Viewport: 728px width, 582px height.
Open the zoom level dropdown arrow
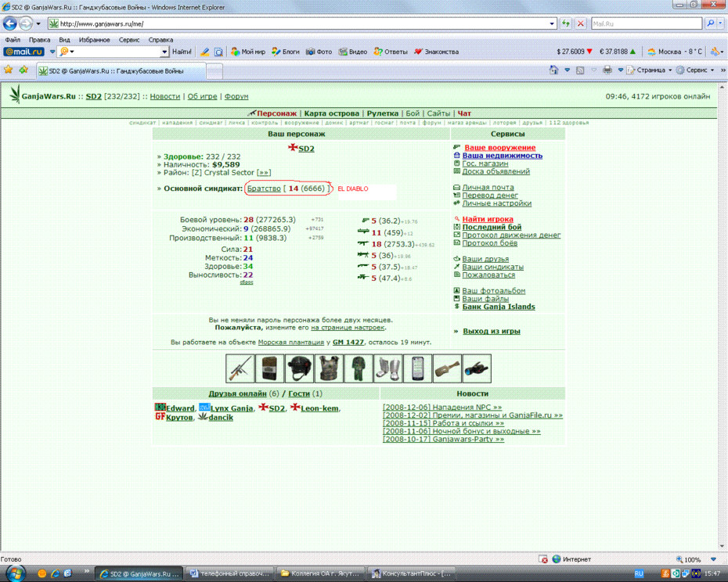point(714,559)
